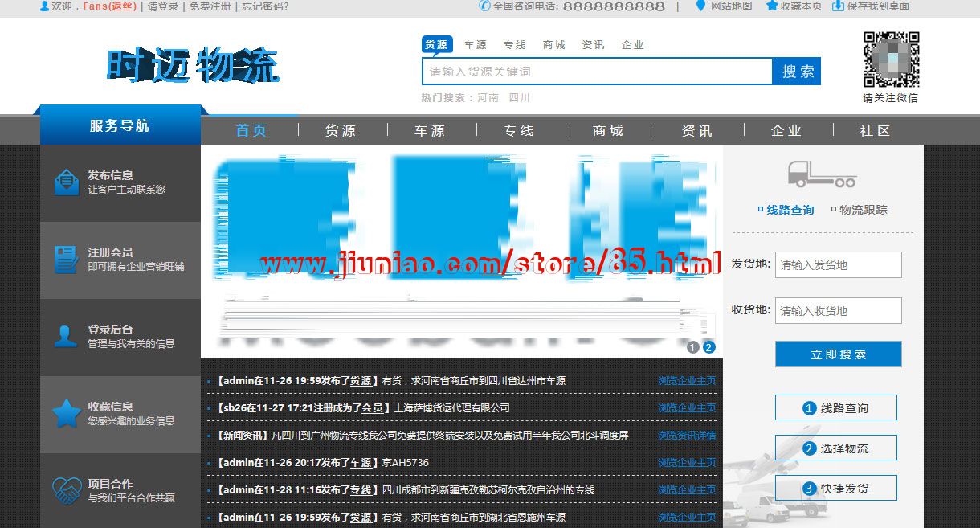Select the 物流跟踪 option
The height and width of the screenshot is (528, 980).
(x=859, y=210)
